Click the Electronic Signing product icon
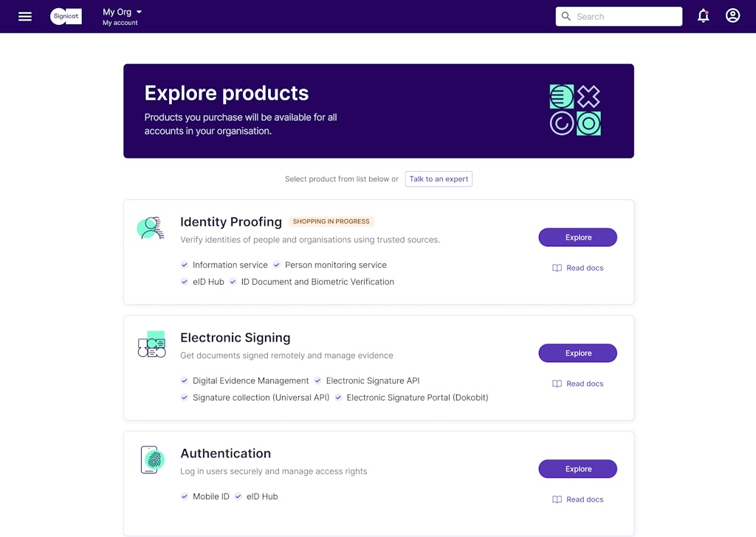This screenshot has width=756, height=537. 151,344
